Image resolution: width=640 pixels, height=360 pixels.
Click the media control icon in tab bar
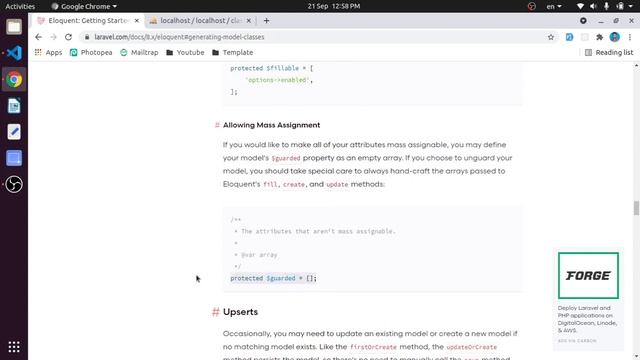click(x=583, y=20)
